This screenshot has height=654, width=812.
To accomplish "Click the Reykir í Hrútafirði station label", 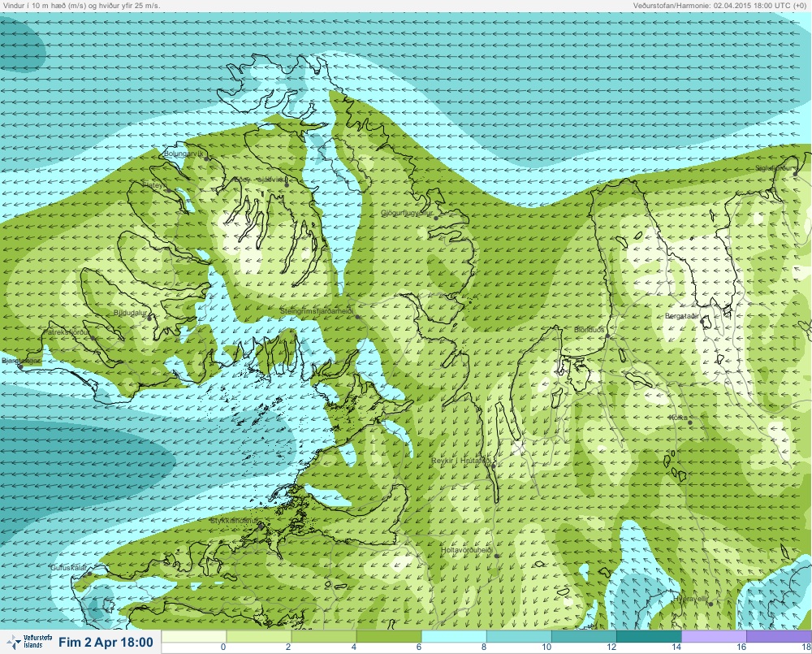I will tap(461, 460).
